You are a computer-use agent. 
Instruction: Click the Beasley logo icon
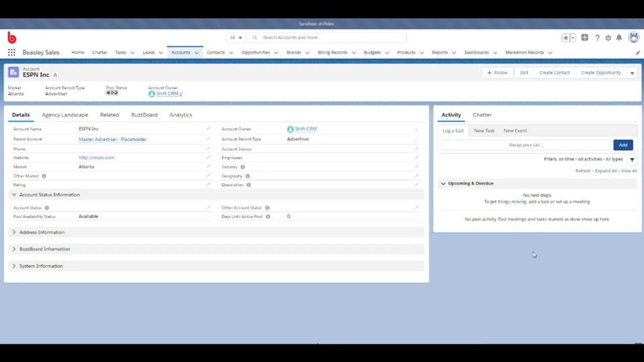12,38
